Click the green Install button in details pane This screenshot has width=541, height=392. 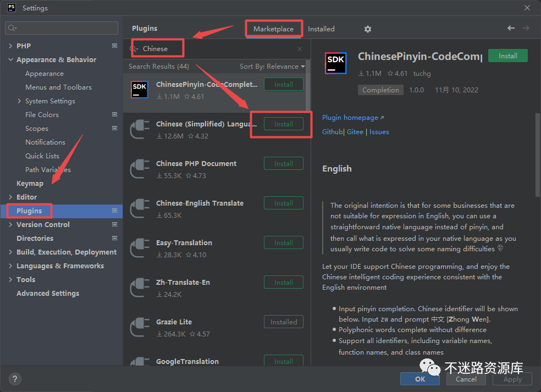(508, 56)
